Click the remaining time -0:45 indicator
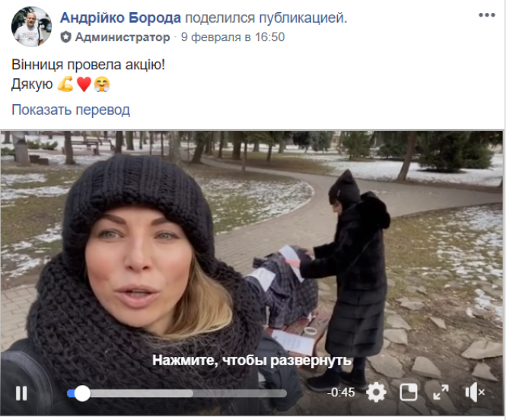Screen dimensions: 506x420 click(341, 393)
